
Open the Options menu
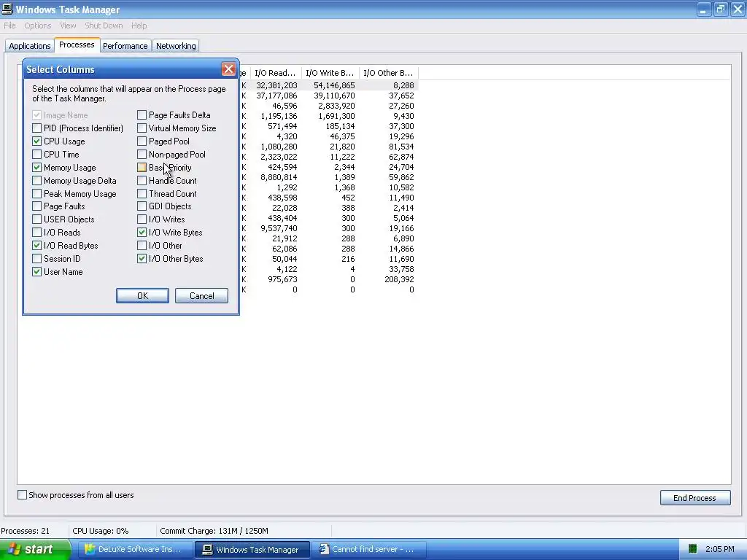[x=38, y=26]
